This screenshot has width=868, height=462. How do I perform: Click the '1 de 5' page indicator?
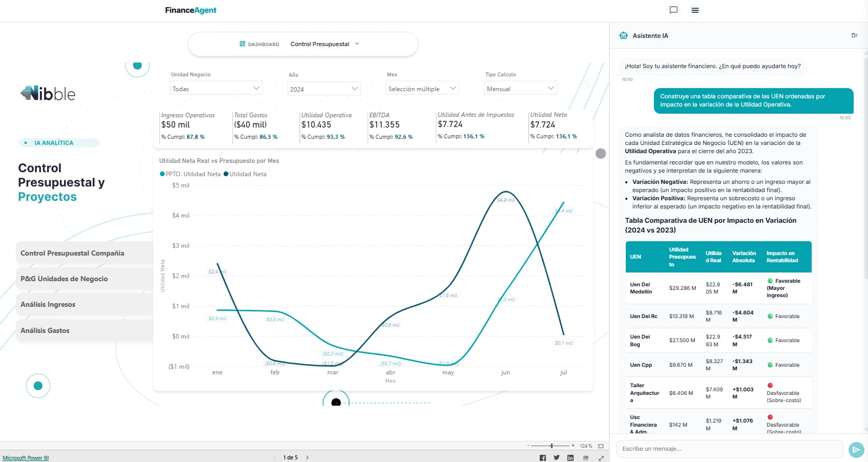(290, 458)
